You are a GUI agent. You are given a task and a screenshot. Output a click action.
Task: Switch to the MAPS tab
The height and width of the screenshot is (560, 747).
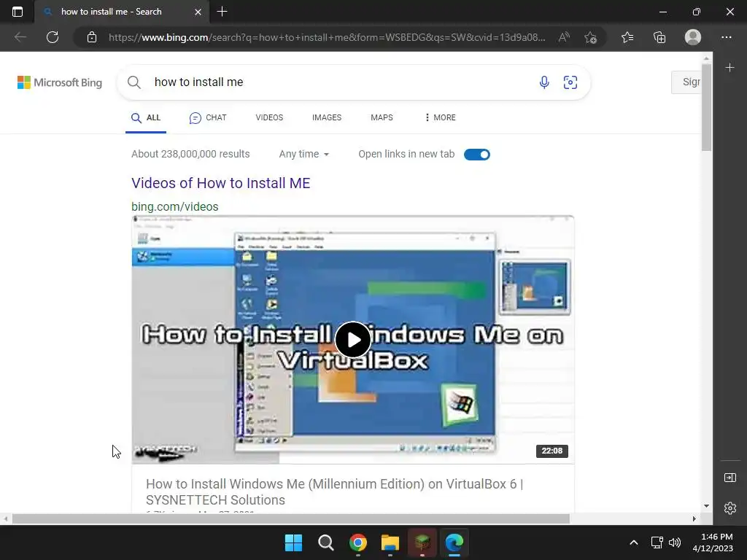click(382, 117)
